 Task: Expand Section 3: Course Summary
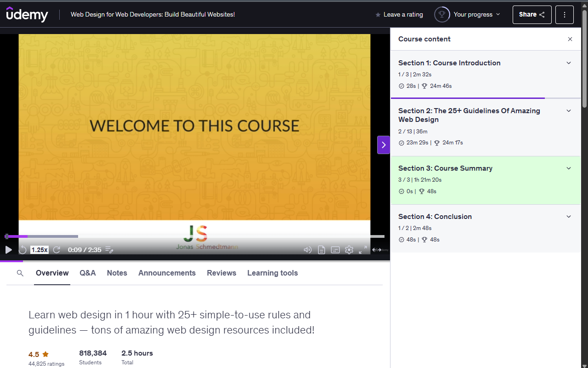pyautogui.click(x=569, y=168)
